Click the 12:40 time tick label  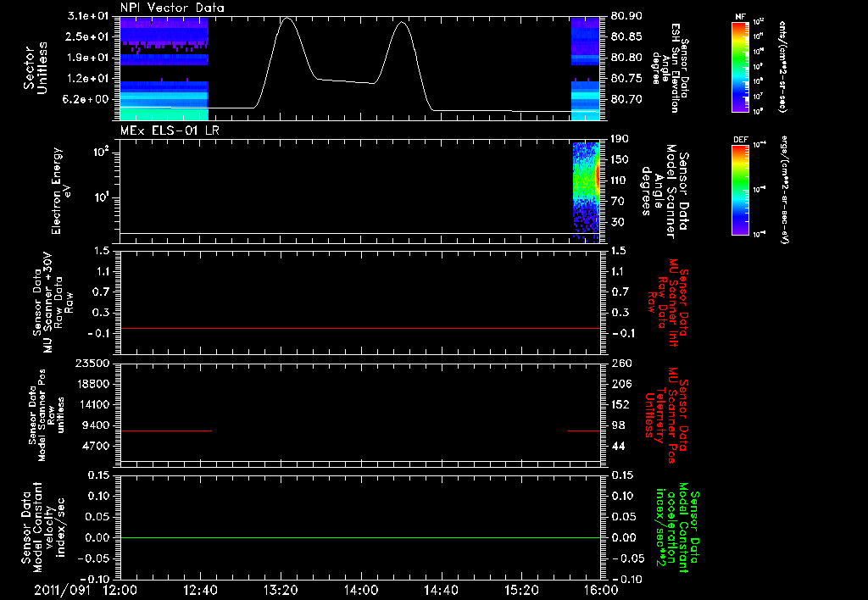200,590
